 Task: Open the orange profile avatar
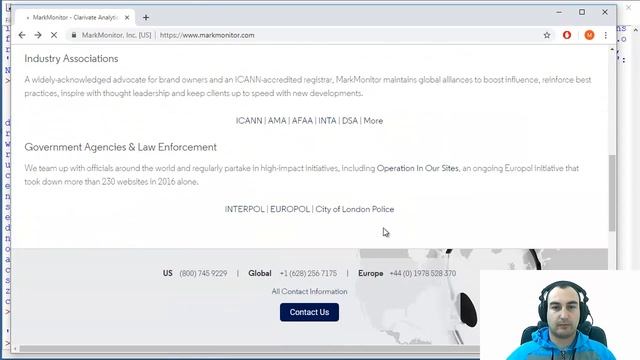[x=589, y=35]
